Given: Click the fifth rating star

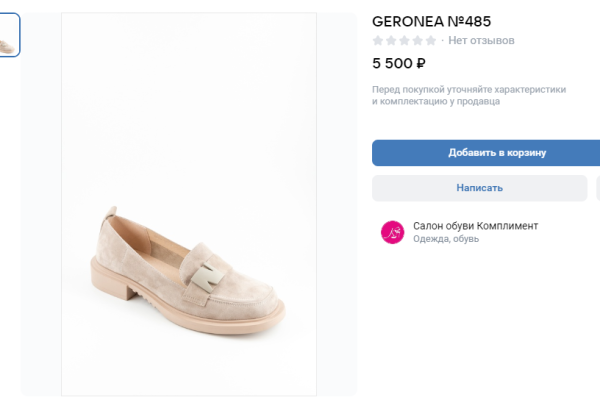Looking at the screenshot, I should pos(430,41).
